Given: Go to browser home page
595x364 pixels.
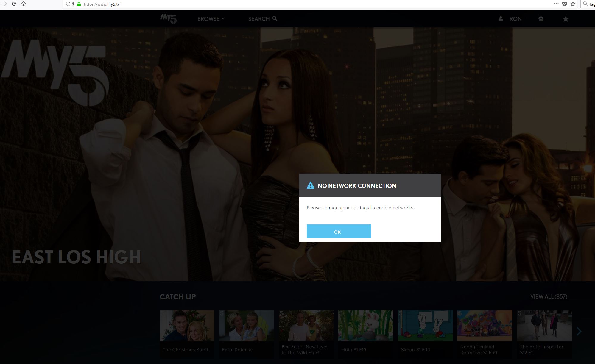Looking at the screenshot, I should [x=23, y=4].
